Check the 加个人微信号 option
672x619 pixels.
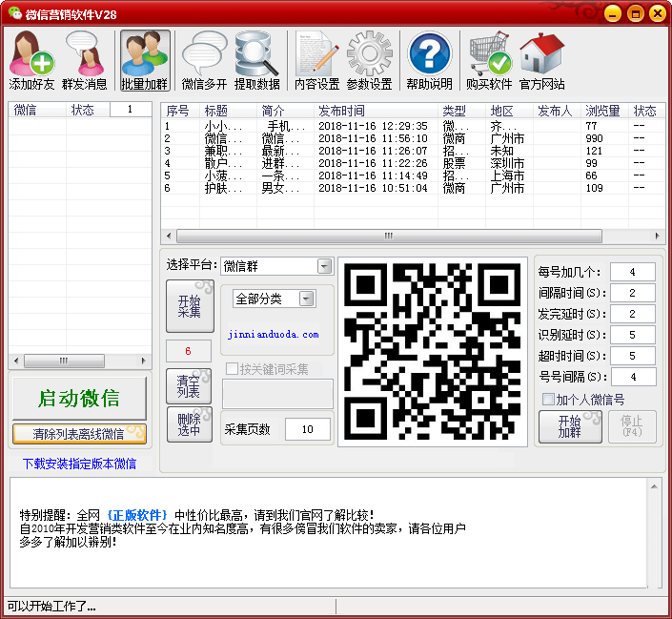[548, 400]
